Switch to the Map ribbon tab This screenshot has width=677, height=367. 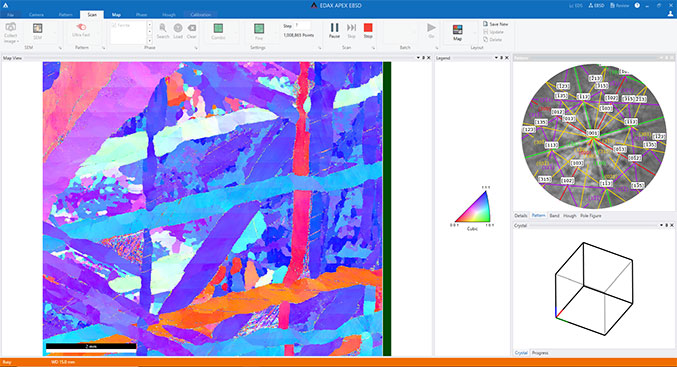click(117, 15)
